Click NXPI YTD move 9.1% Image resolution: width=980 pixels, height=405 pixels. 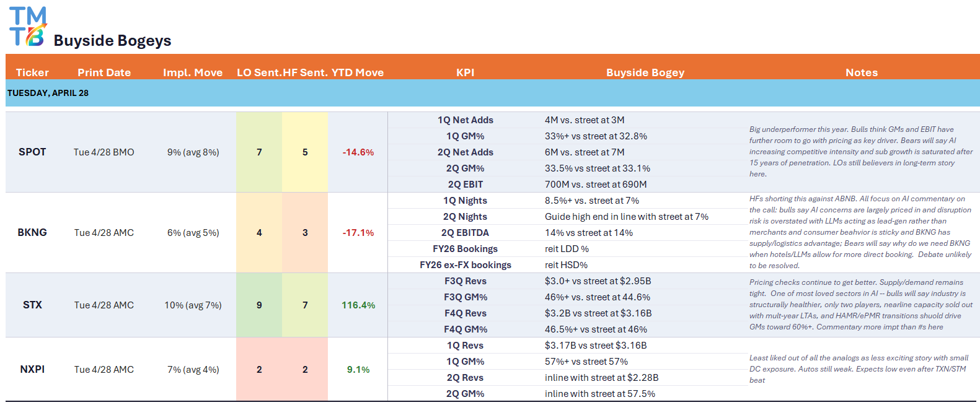(358, 369)
